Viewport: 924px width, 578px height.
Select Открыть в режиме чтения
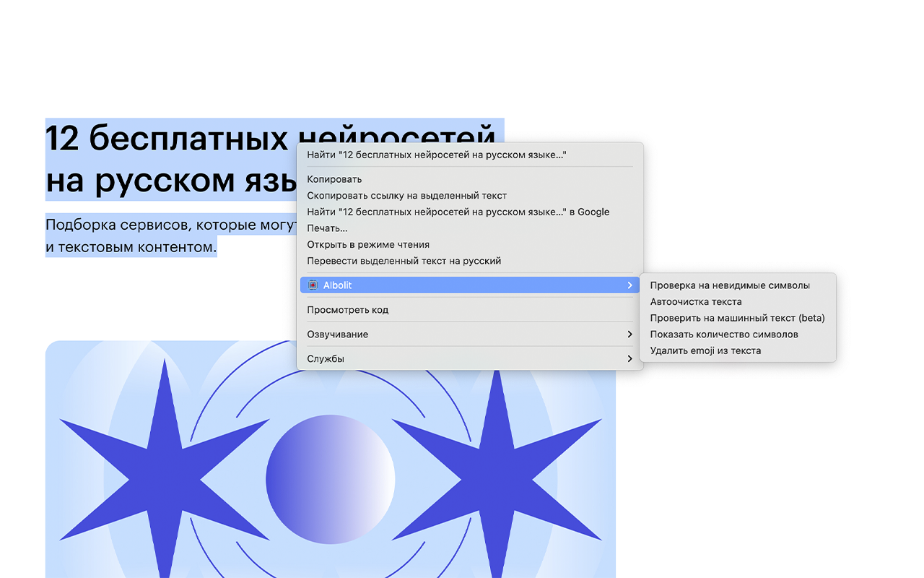[x=469, y=244]
